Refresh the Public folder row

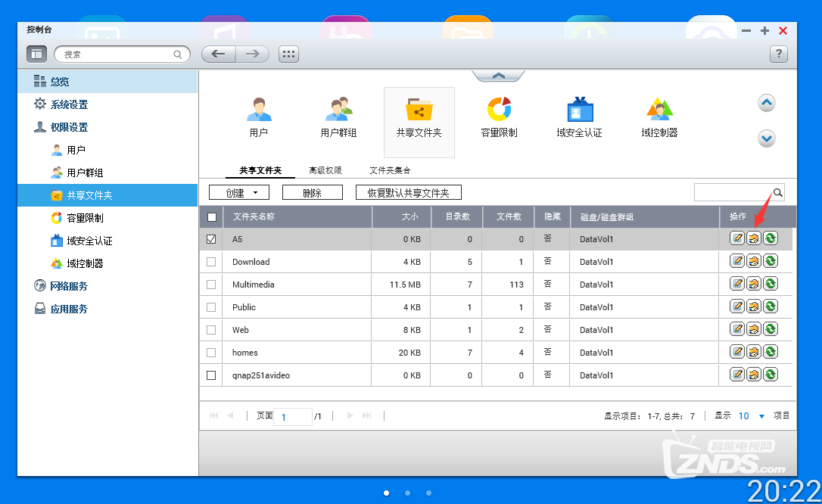771,306
